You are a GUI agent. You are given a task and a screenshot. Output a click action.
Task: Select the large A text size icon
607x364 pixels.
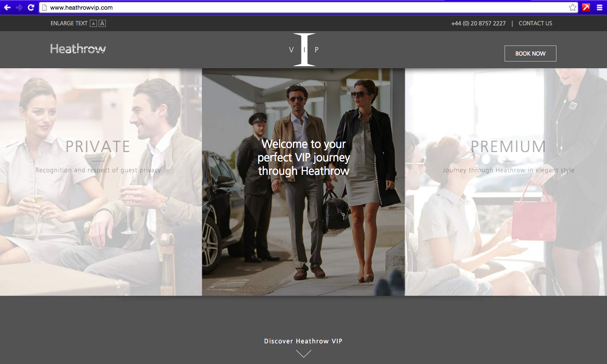click(102, 24)
